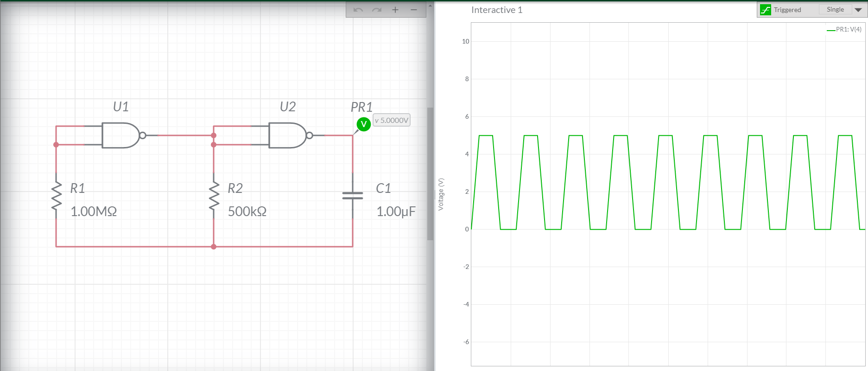Click the bottom wire junction node
Viewport: 868px width, 371px height.
click(214, 247)
